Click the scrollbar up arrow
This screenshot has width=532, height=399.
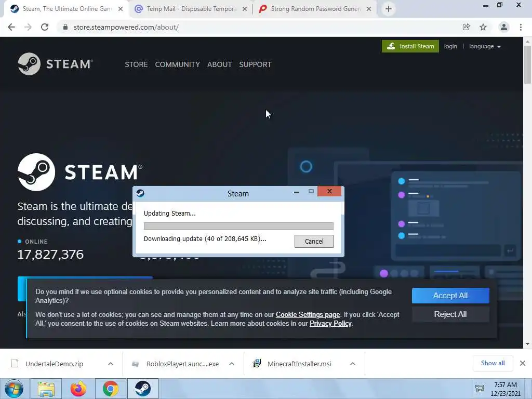527,42
